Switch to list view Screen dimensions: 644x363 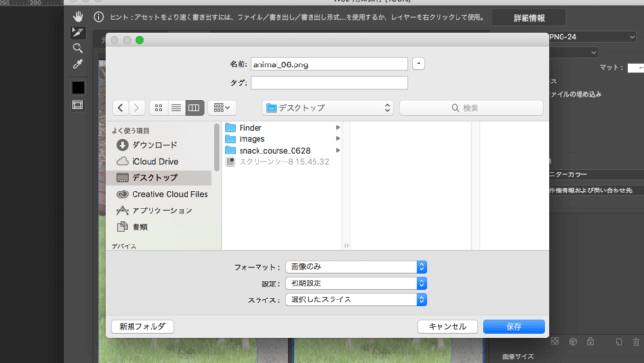[176, 108]
